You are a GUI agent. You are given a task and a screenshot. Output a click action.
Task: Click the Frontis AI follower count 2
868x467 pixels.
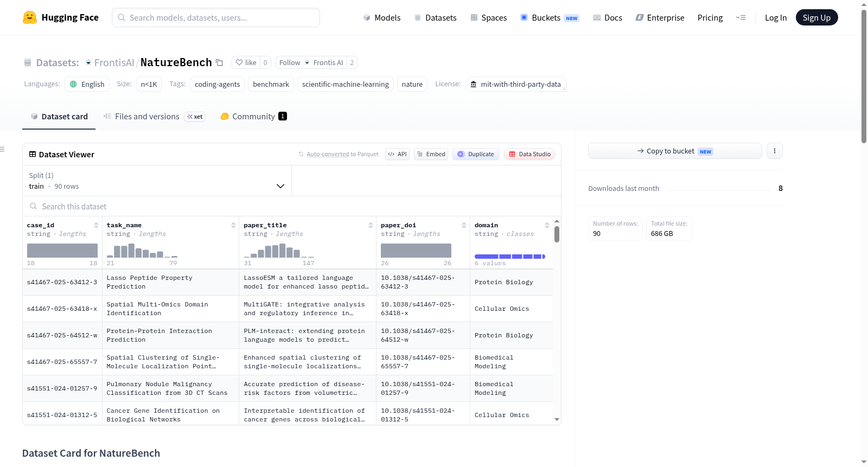point(352,62)
